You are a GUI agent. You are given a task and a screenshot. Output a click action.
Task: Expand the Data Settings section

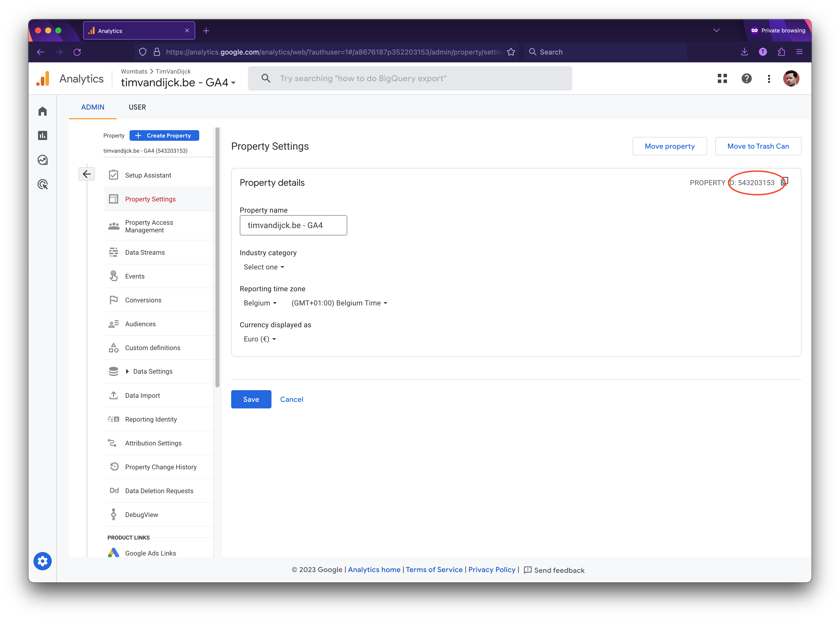pos(152,371)
